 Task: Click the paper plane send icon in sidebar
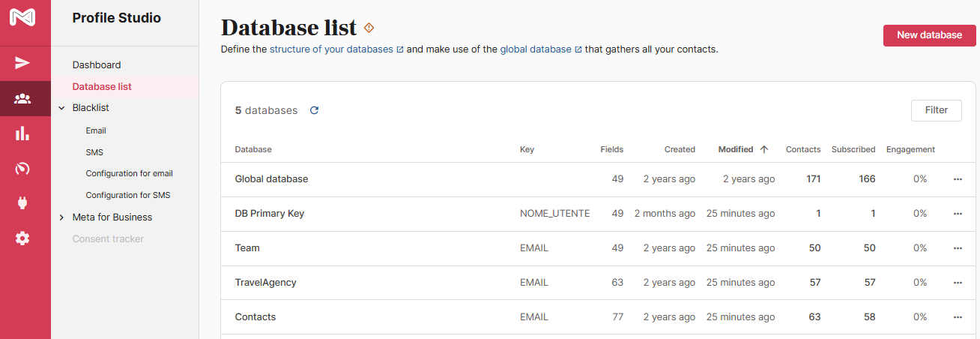(x=22, y=62)
